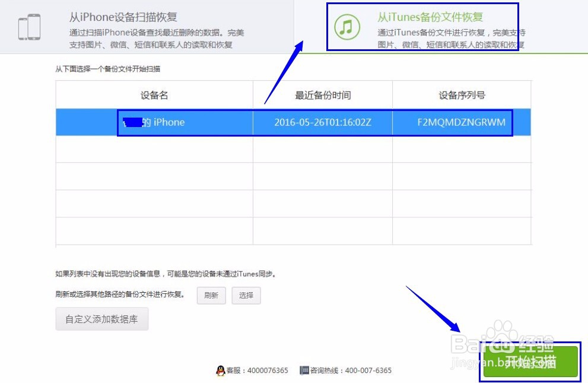This screenshot has width=588, height=383.
Task: Click hotline number 400-007-6365
Action: click(x=368, y=371)
